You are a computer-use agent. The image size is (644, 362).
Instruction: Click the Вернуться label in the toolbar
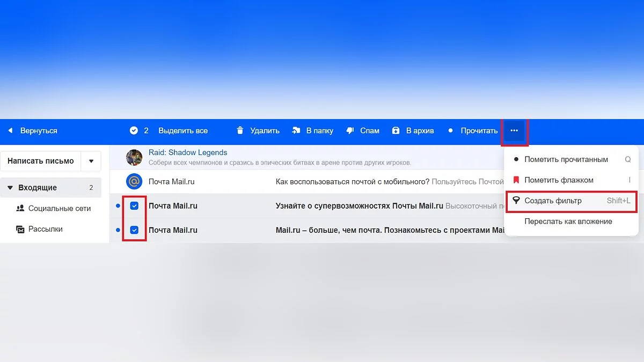[39, 131]
